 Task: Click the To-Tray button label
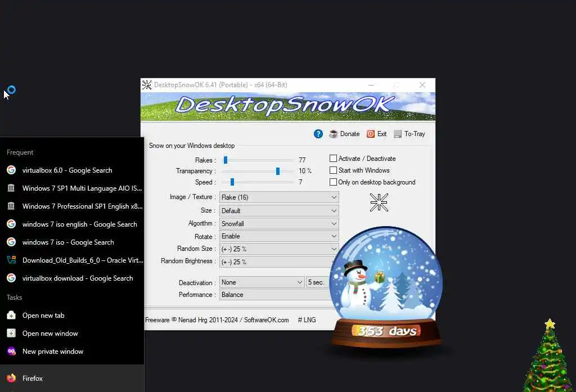[415, 134]
